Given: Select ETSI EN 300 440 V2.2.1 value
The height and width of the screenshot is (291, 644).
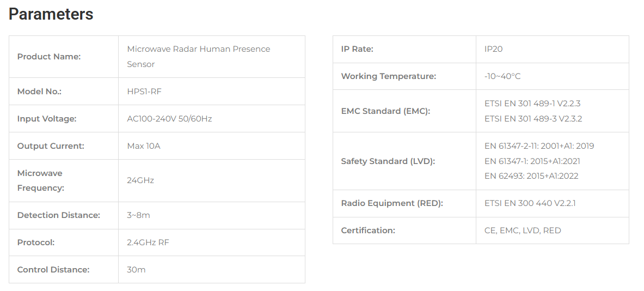Looking at the screenshot, I should tap(530, 203).
